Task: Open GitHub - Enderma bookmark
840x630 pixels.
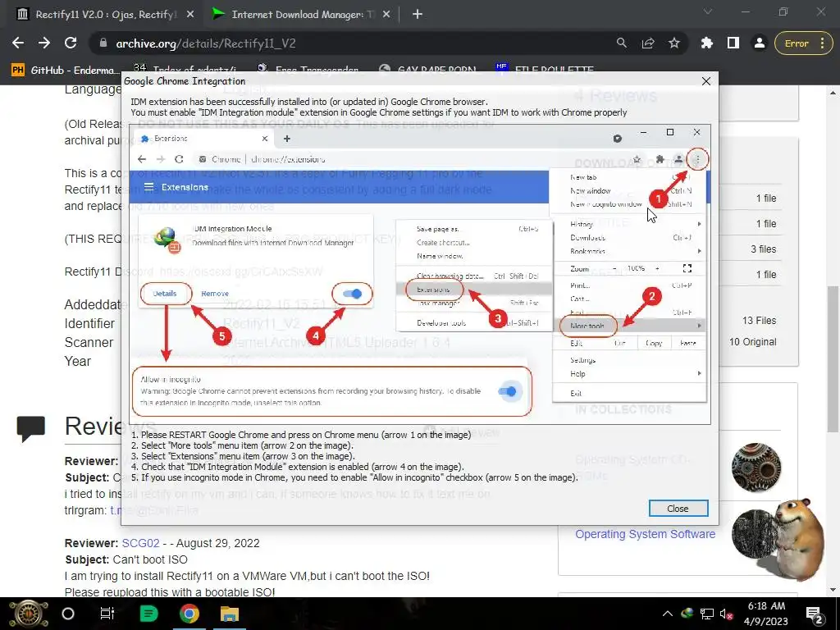Action: point(66,70)
